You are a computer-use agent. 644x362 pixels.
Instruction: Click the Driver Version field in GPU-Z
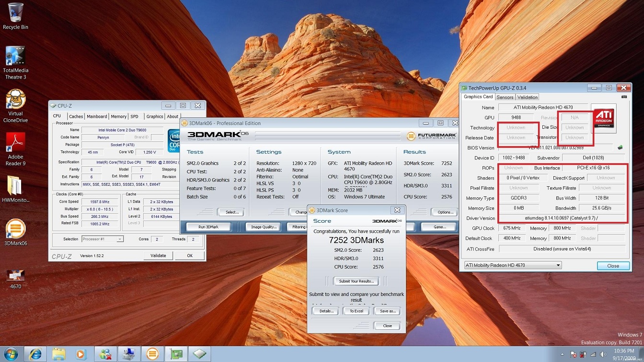(x=562, y=218)
